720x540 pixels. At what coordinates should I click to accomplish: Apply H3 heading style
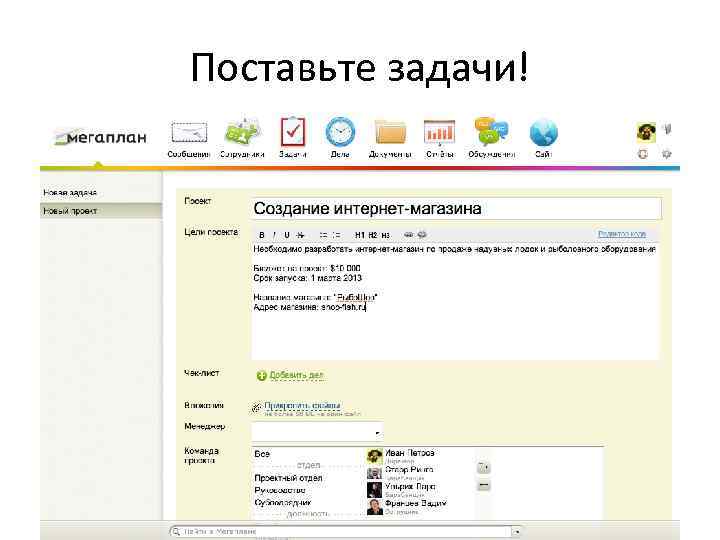385,235
